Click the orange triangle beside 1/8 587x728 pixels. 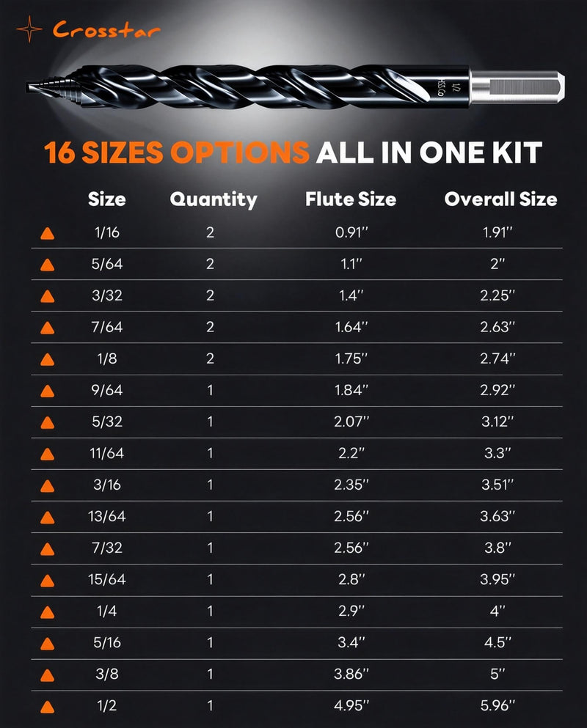pyautogui.click(x=48, y=360)
